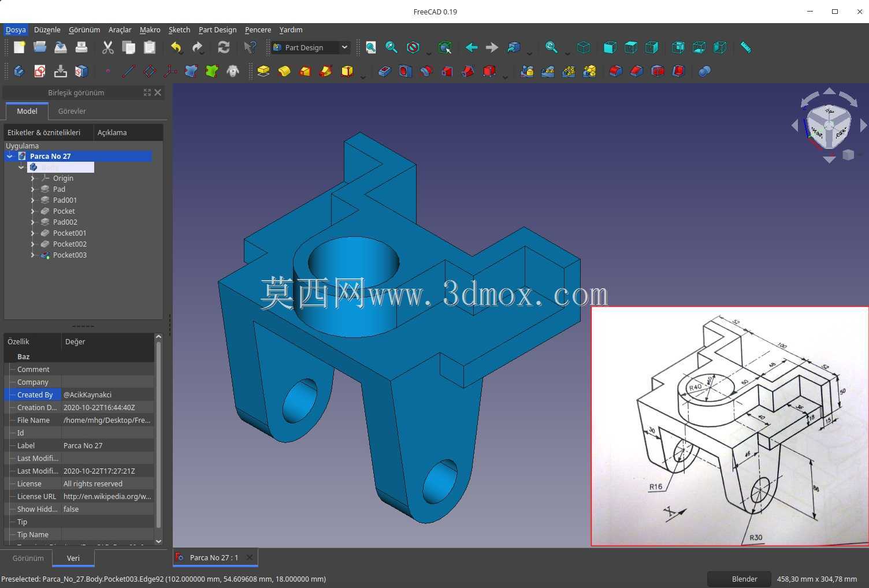Select the Groove tool icon
Screen dimensions: 869x588
pyautogui.click(x=426, y=71)
